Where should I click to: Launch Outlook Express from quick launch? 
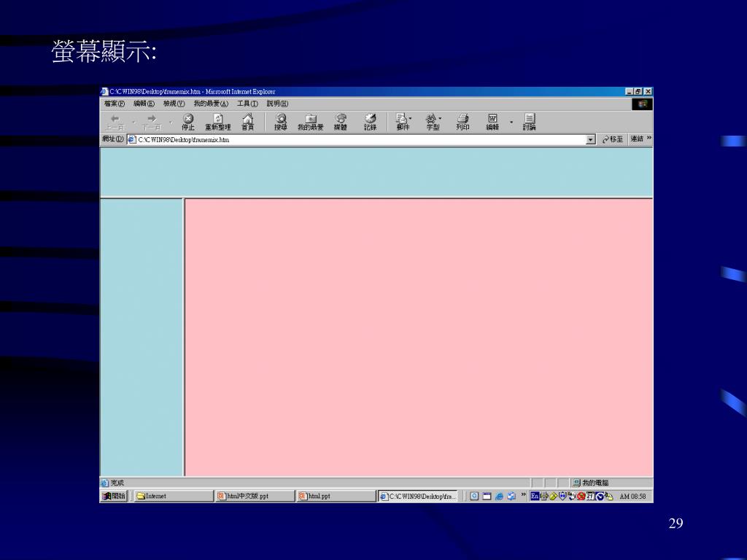(x=511, y=496)
